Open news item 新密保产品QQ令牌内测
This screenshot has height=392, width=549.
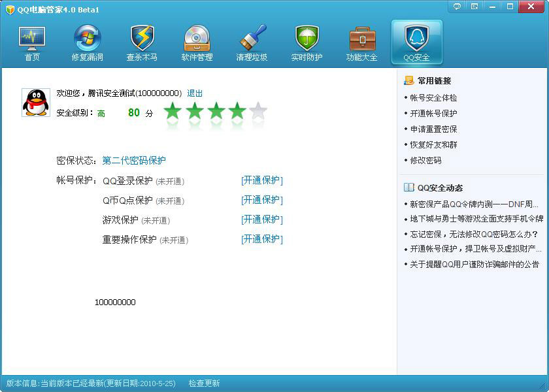click(x=474, y=204)
